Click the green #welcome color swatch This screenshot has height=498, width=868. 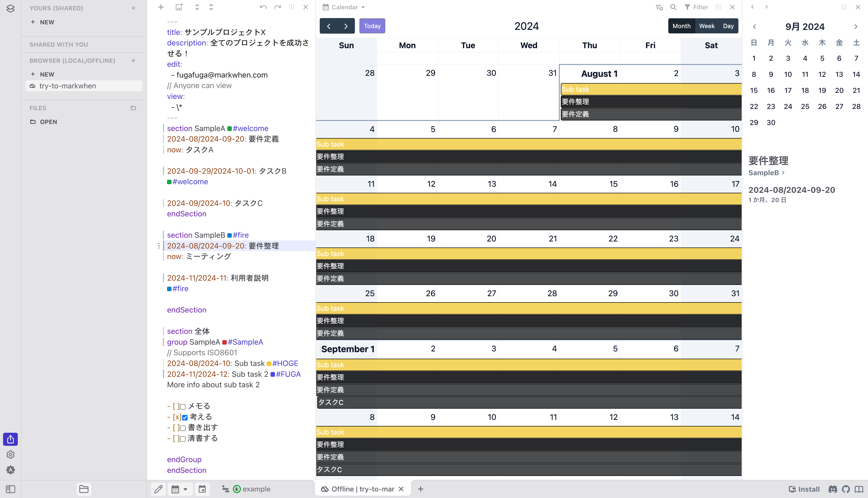coord(230,129)
